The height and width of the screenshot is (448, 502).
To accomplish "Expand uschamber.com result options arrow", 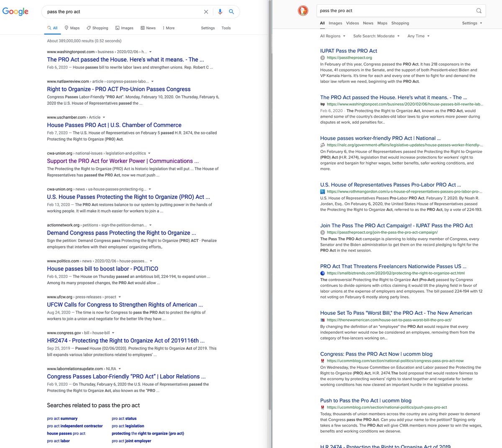I will [104, 118].
